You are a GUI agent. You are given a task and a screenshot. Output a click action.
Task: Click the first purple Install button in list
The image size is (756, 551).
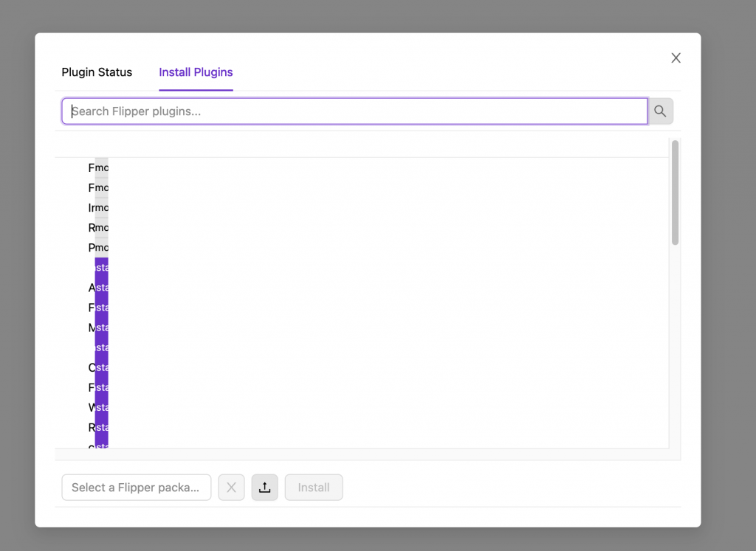click(x=102, y=267)
